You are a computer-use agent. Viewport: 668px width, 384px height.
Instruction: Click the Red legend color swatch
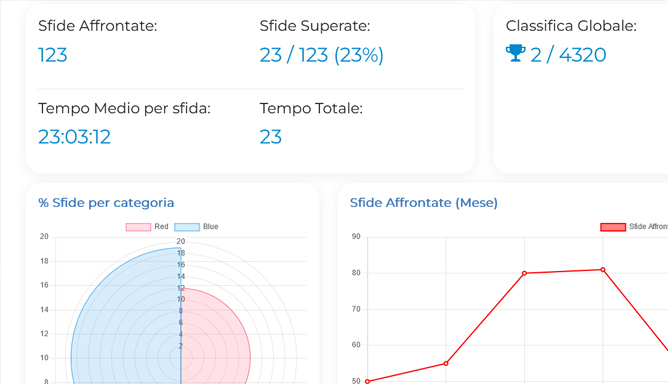pos(138,227)
